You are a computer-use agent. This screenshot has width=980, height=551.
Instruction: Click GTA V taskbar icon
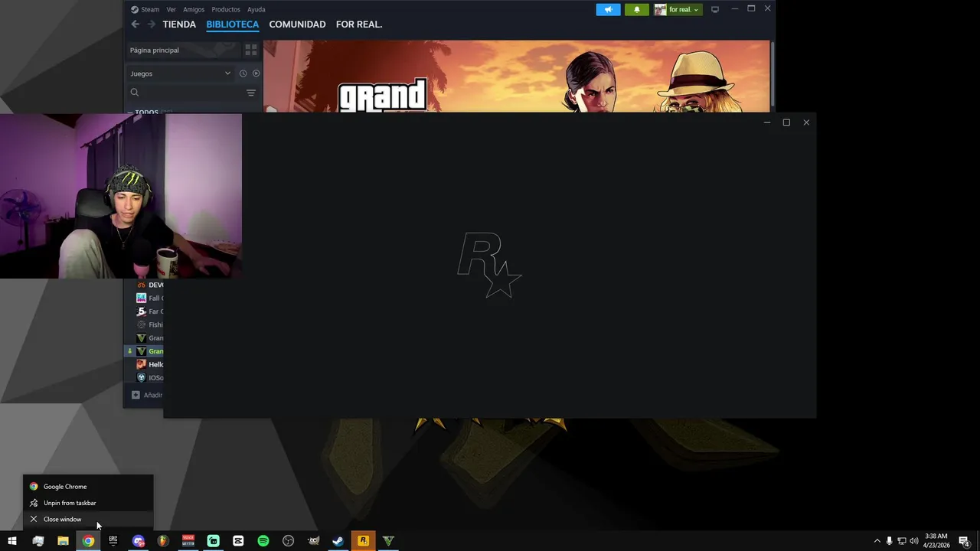[x=388, y=541]
